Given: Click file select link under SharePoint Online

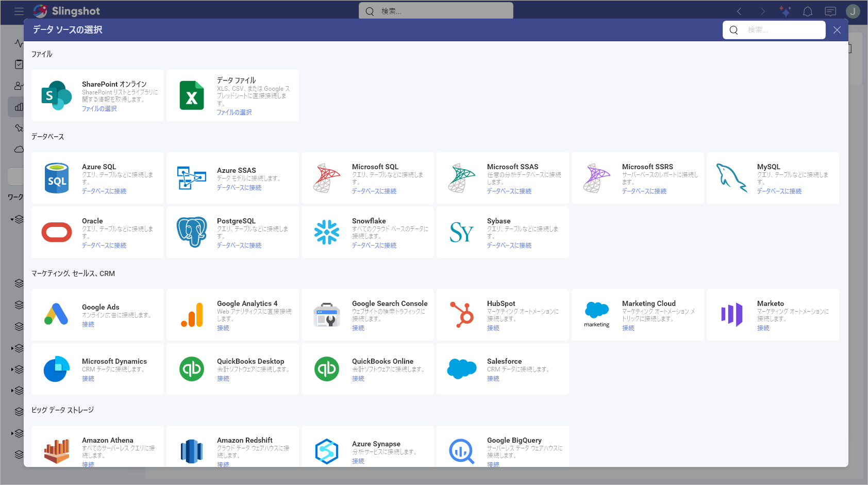Looking at the screenshot, I should click(x=99, y=109).
